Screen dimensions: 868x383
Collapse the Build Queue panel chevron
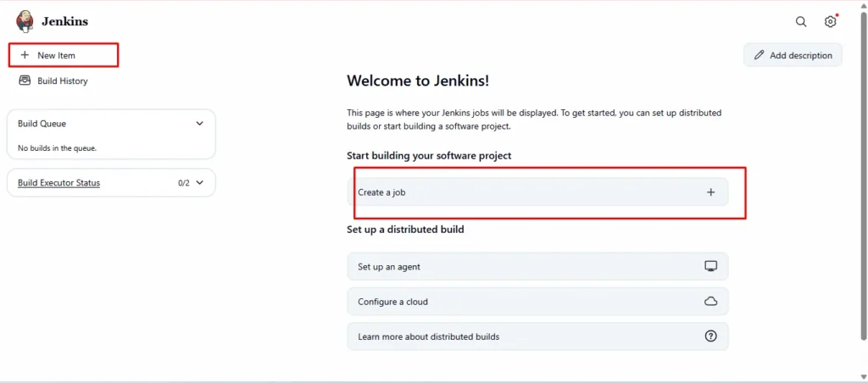pyautogui.click(x=199, y=124)
